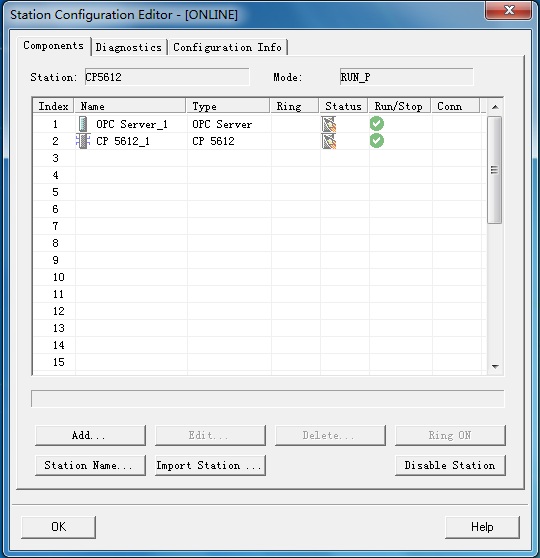Click the Import Station ... button
540x558 pixels.
(210, 465)
